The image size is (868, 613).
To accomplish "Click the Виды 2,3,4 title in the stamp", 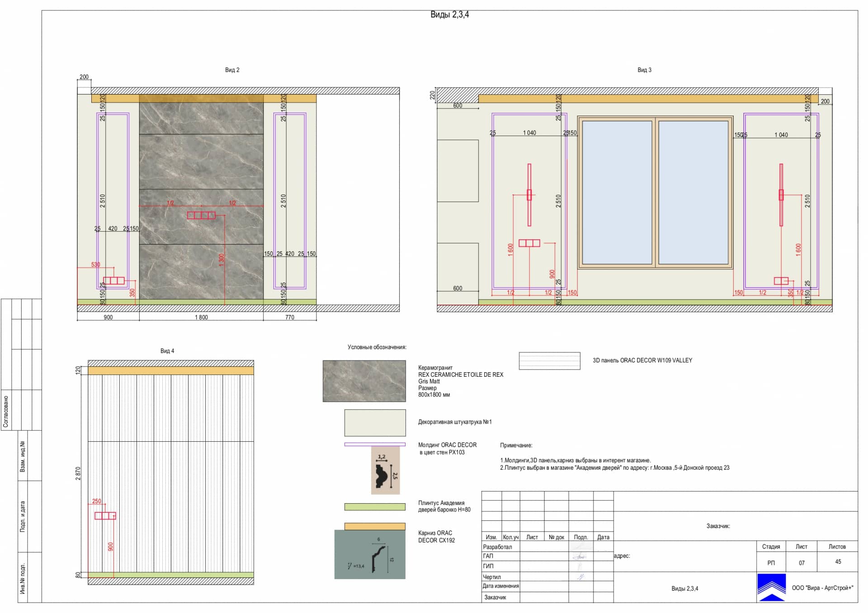I will (x=684, y=589).
